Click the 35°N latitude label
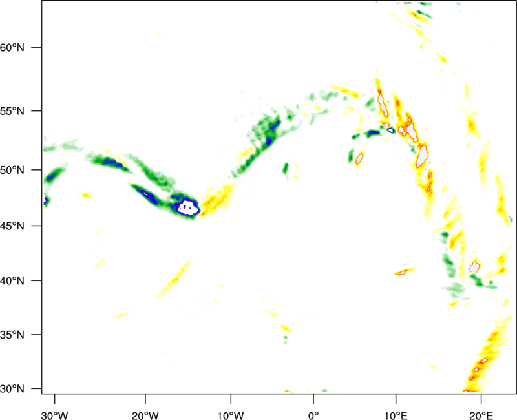The height and width of the screenshot is (420, 517). [12, 335]
